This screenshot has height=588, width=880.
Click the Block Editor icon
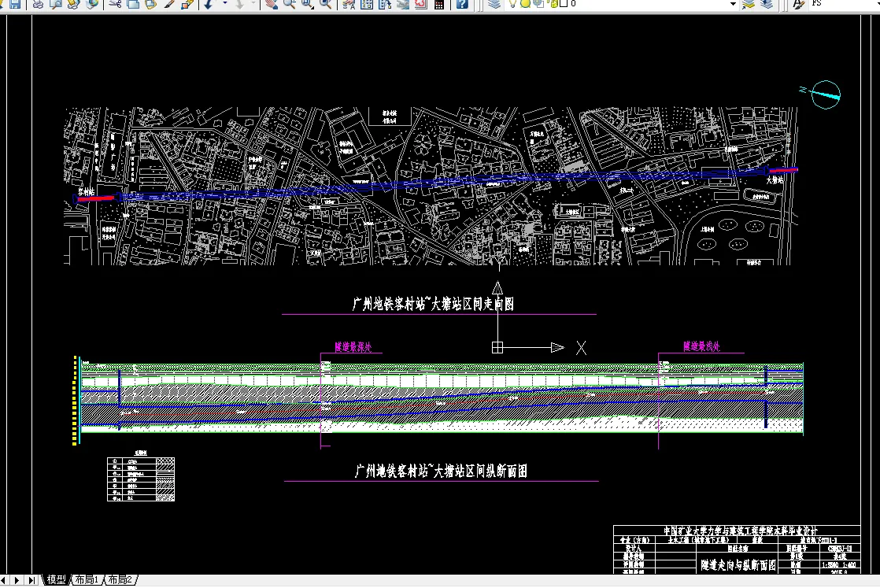[x=187, y=4]
